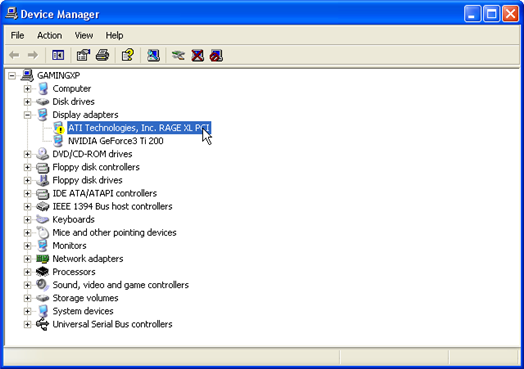The image size is (524, 369).
Task: Select the Computer category label
Action: (x=72, y=89)
